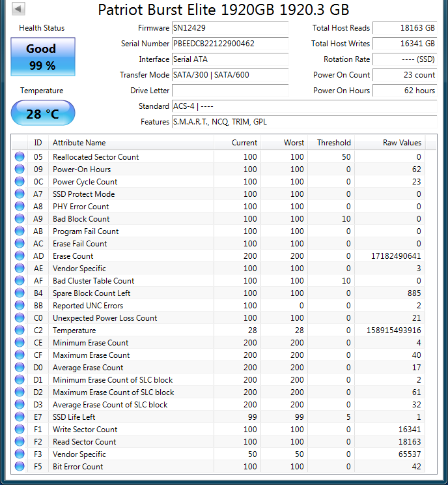Click the Features field S.M.A.R.T., NCQ, TRIM, GPL
The width and height of the screenshot is (448, 485).
tap(304, 122)
